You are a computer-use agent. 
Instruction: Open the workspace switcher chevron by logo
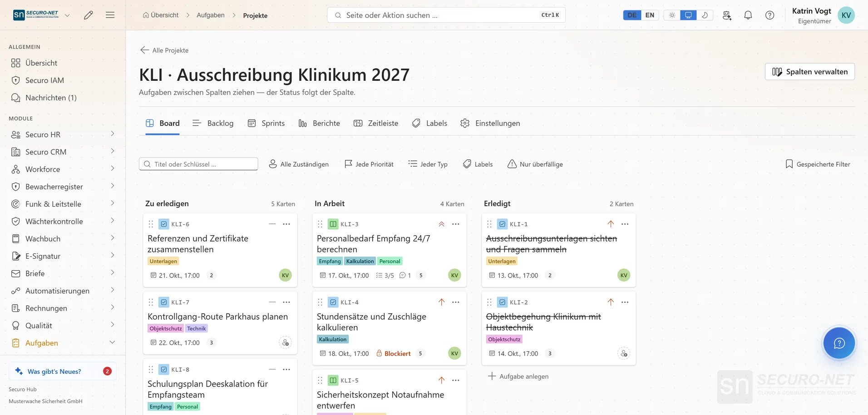pyautogui.click(x=67, y=15)
